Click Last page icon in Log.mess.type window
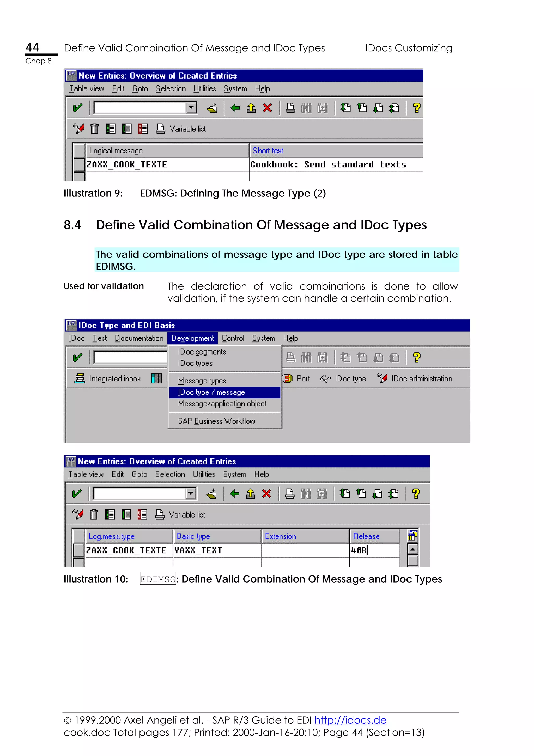 (393, 494)
